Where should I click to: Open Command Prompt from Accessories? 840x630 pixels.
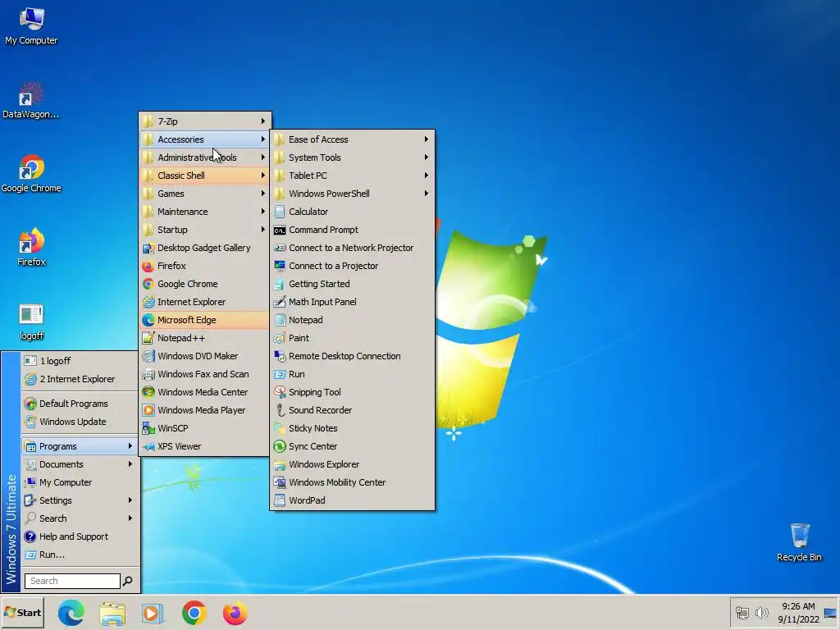point(353,230)
